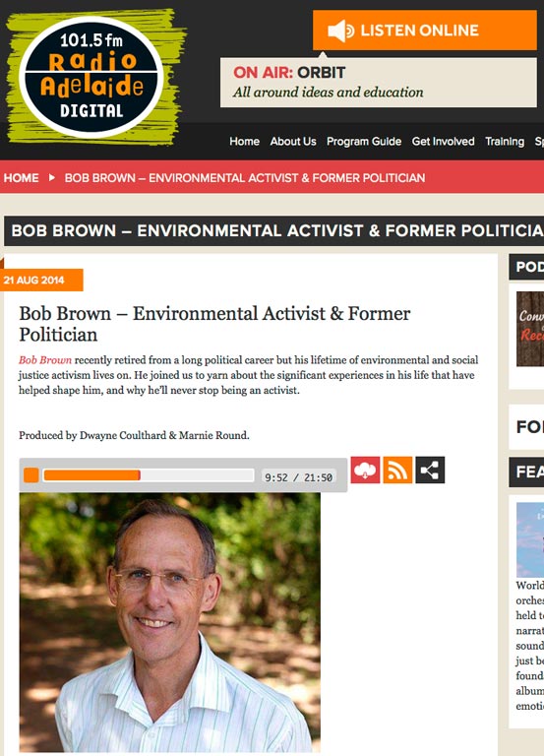This screenshot has height=756, width=544.
Task: Click the podcast thumbnail in sidebar
Action: tap(530, 329)
